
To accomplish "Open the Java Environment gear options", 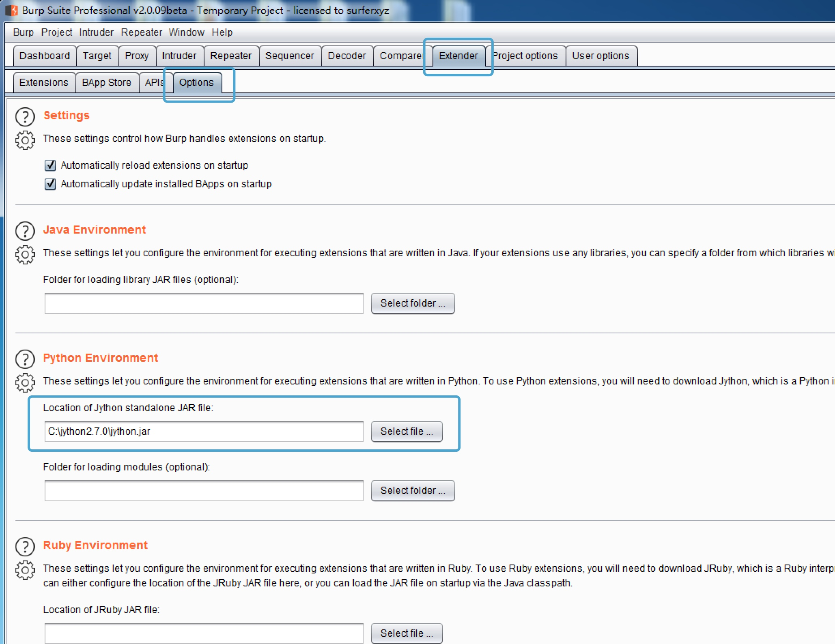I will point(25,255).
